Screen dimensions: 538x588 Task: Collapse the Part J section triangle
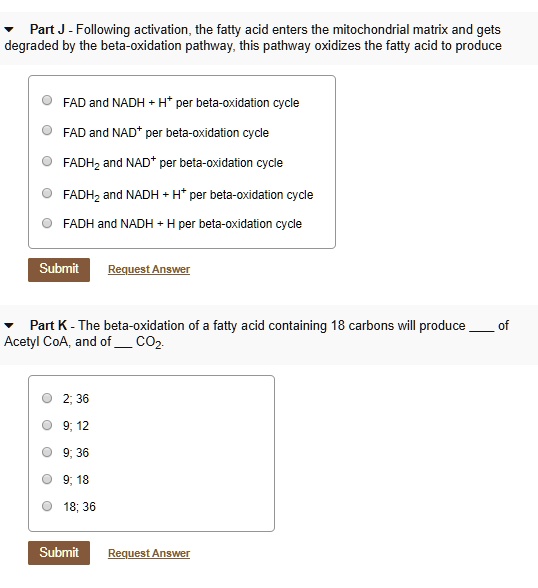point(9,30)
